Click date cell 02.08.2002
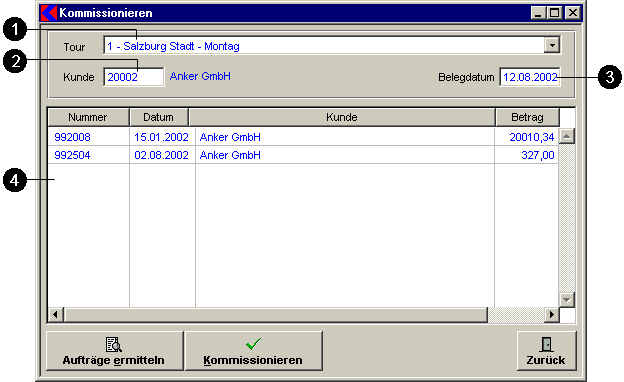Image resolution: width=624 pixels, height=382 pixels. pos(161,155)
